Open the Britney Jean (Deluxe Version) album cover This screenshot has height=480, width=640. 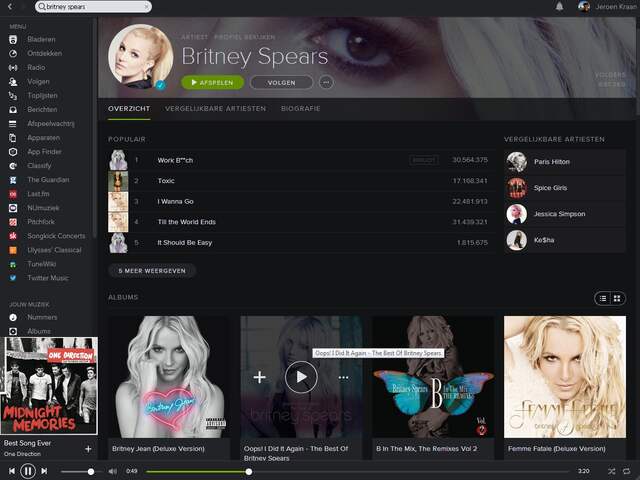pyautogui.click(x=169, y=377)
